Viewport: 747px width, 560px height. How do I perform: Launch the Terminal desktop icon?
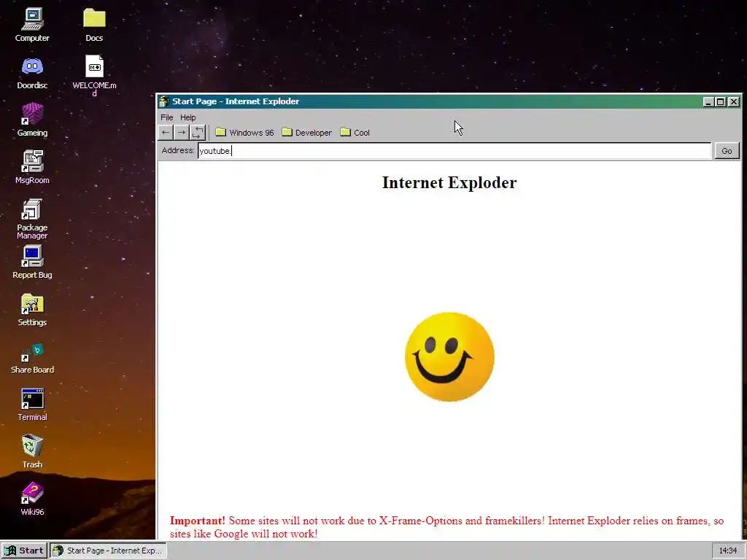[32, 405]
